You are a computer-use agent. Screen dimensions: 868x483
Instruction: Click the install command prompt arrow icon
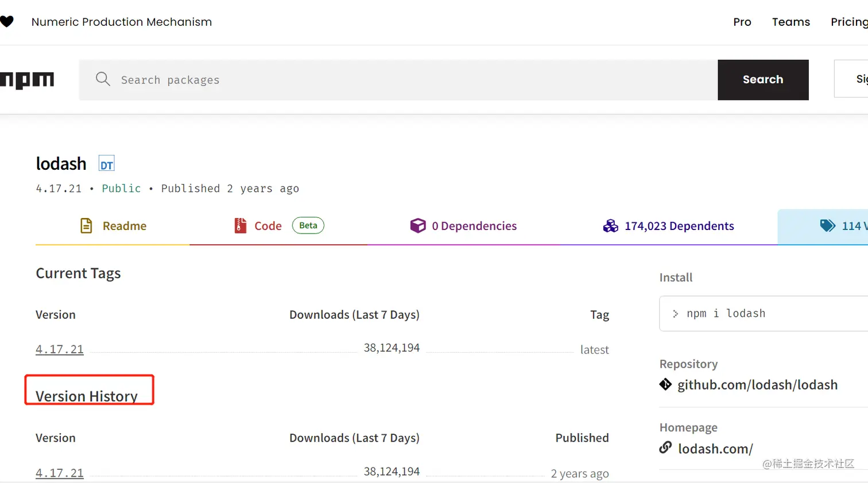(676, 314)
